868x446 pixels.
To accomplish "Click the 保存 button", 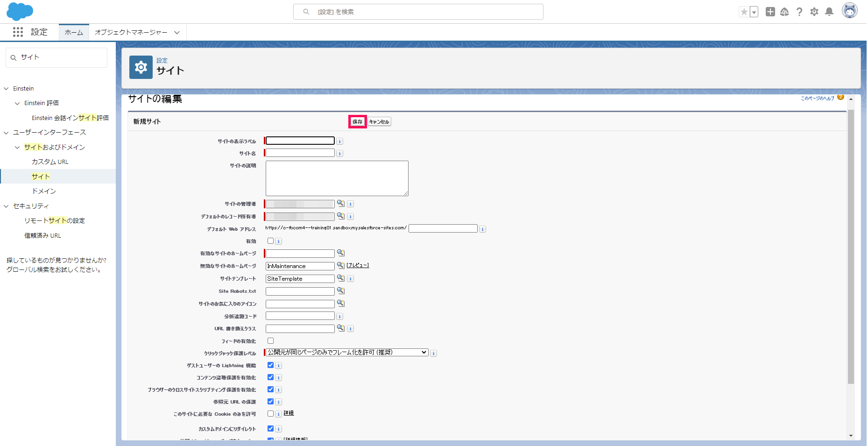I will click(357, 122).
